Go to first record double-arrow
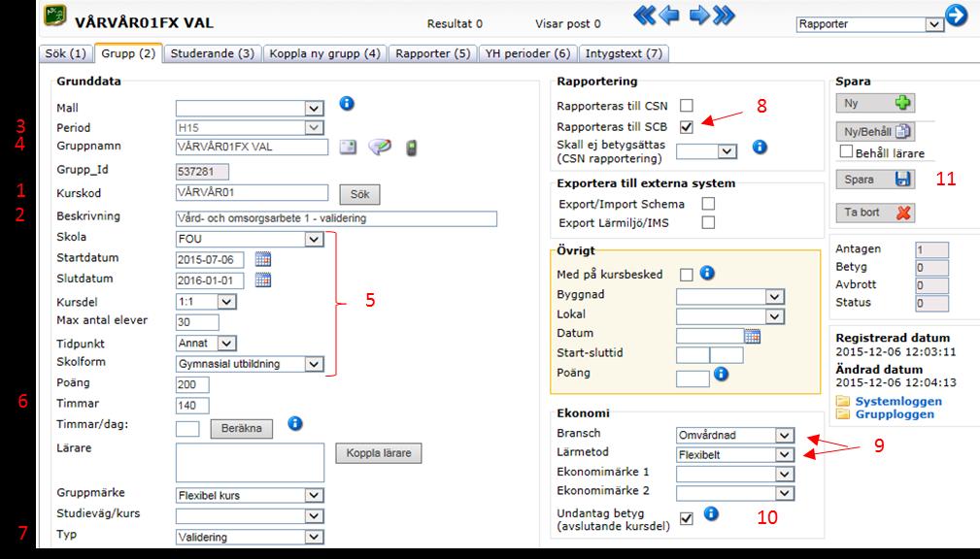The height and width of the screenshot is (559, 980). (x=644, y=15)
